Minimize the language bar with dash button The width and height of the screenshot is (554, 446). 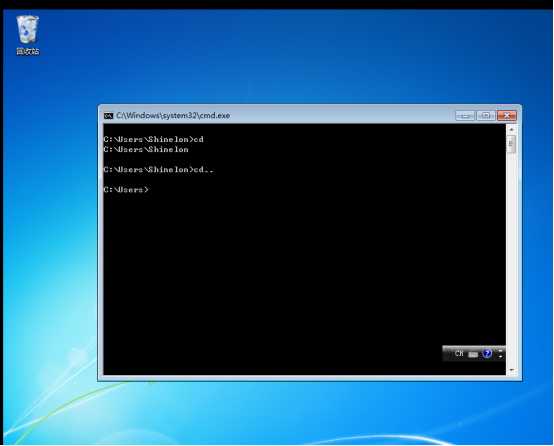coord(500,351)
